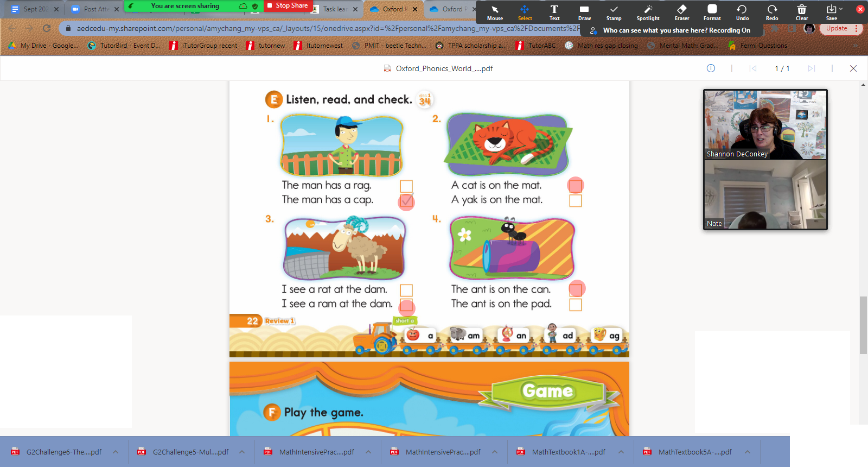
Task: Check the box for 'The ant is on the pad.'
Action: pyautogui.click(x=576, y=305)
